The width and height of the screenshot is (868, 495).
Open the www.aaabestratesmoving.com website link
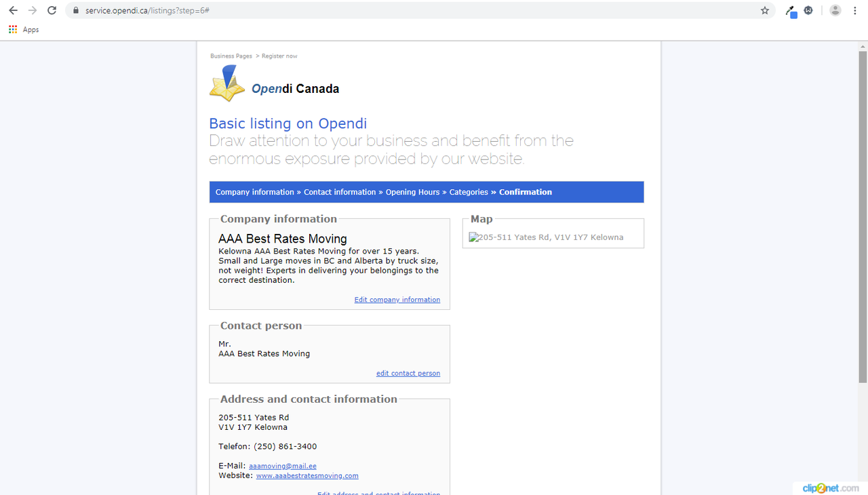click(x=307, y=476)
